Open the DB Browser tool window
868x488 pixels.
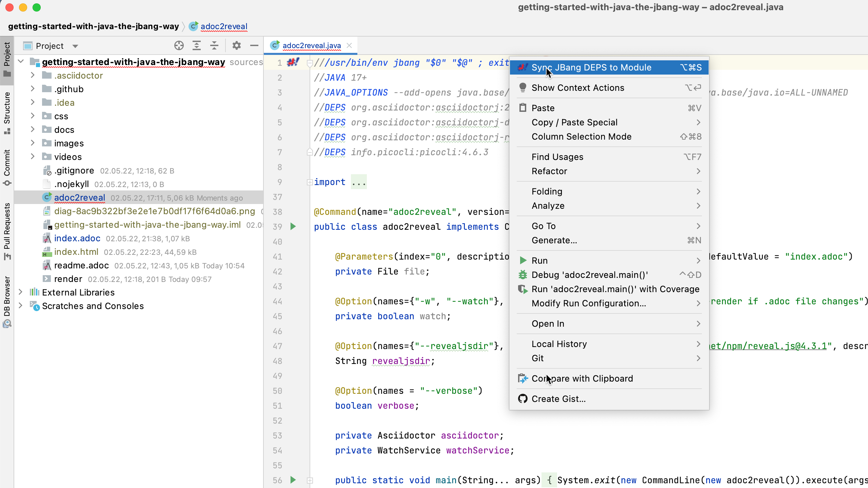pyautogui.click(x=7, y=302)
